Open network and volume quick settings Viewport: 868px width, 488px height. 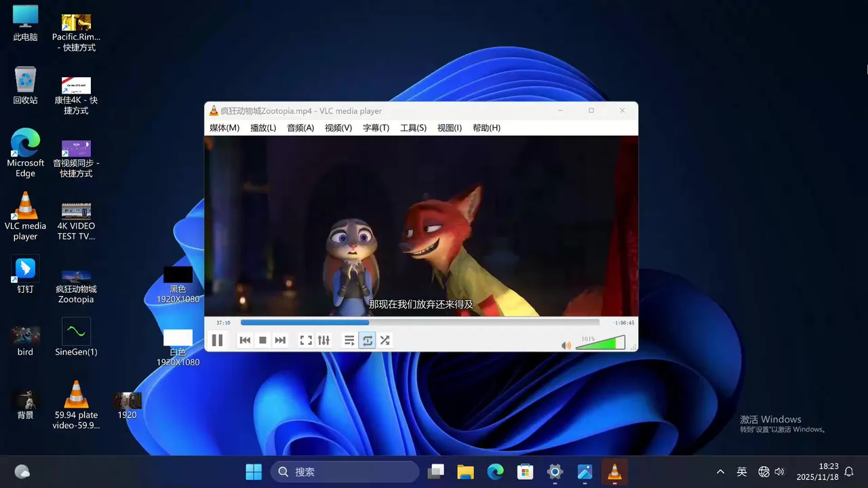coord(772,472)
